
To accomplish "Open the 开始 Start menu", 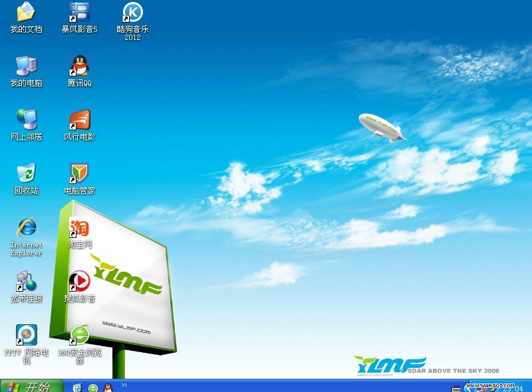I will 32,386.
